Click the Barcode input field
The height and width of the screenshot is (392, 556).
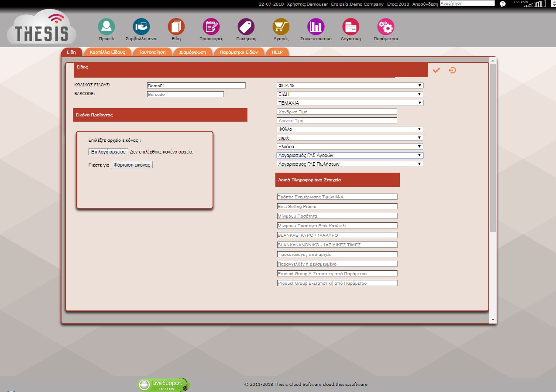[x=185, y=94]
